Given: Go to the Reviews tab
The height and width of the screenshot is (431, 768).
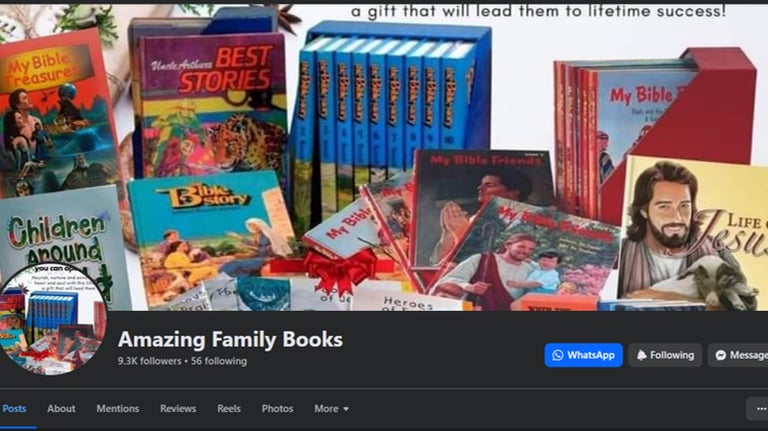Looking at the screenshot, I should tap(178, 408).
